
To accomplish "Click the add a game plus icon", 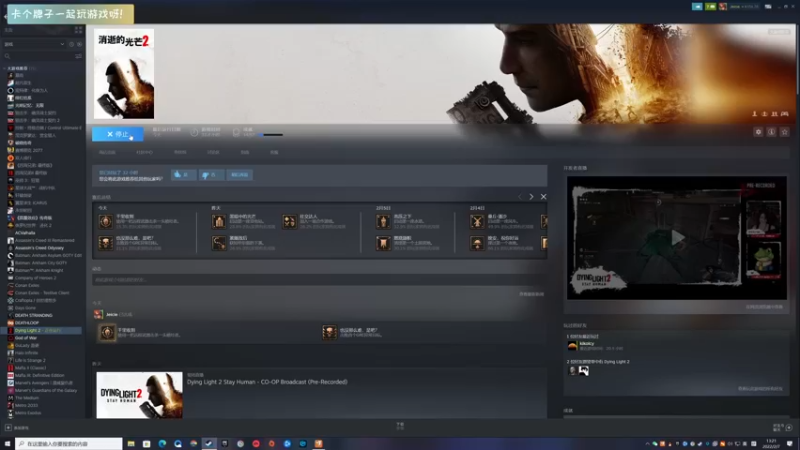I will click(8, 428).
